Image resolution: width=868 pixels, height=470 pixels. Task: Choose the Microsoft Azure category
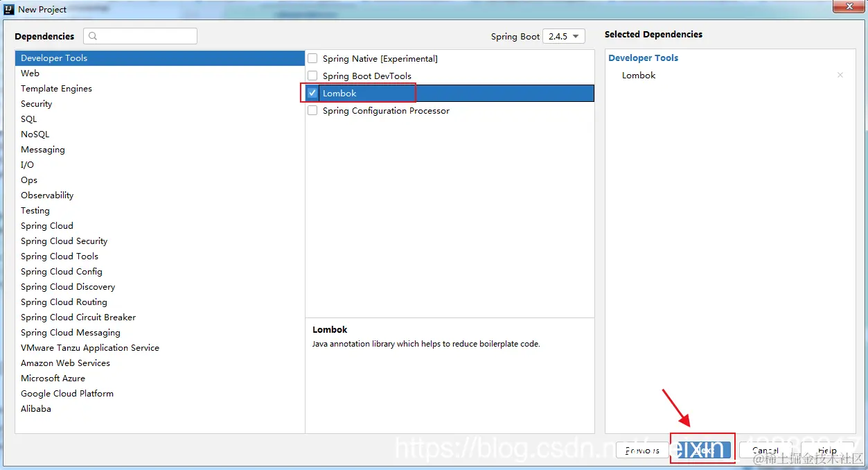[160, 378]
